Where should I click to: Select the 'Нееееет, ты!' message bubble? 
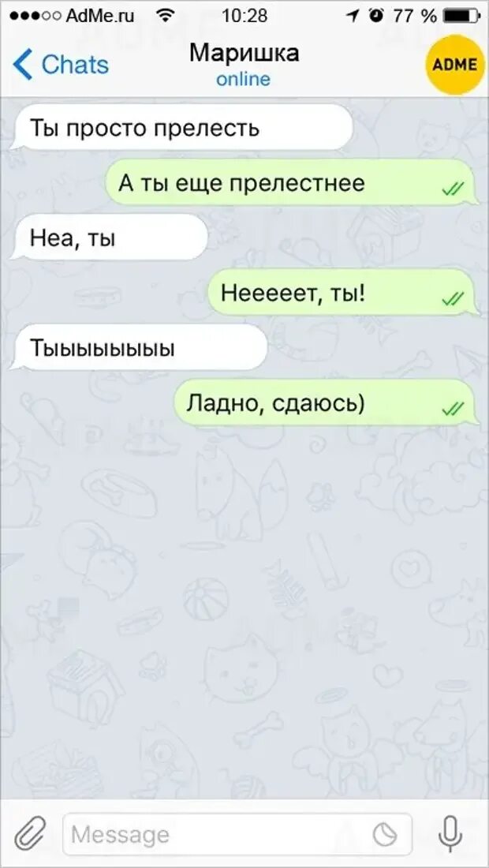(342, 292)
